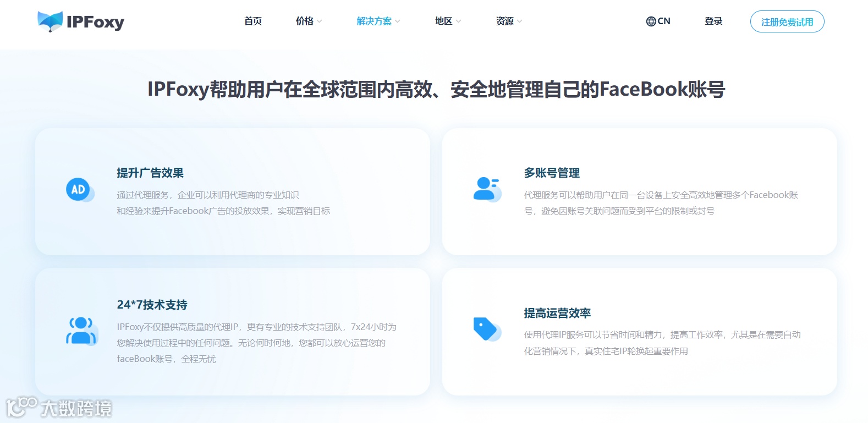The height and width of the screenshot is (423, 868).
Task: Click the tag icon beside 提高运营效率
Action: pyautogui.click(x=487, y=329)
